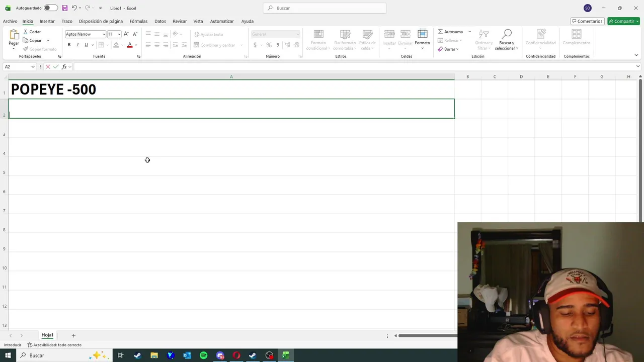644x362 pixels.
Task: Toggle middle vertical alignment
Action: 157,34
